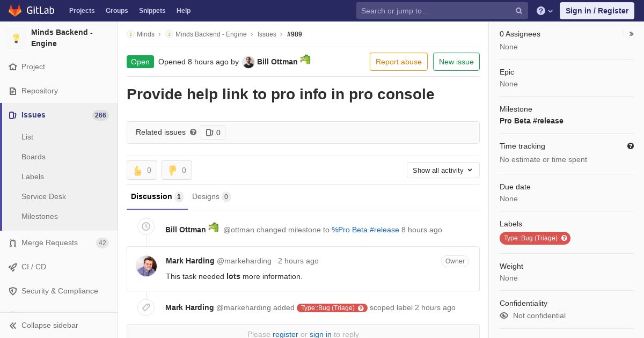Click the collapse sidebar double-chevron icon
644x338 pixels.
13,326
